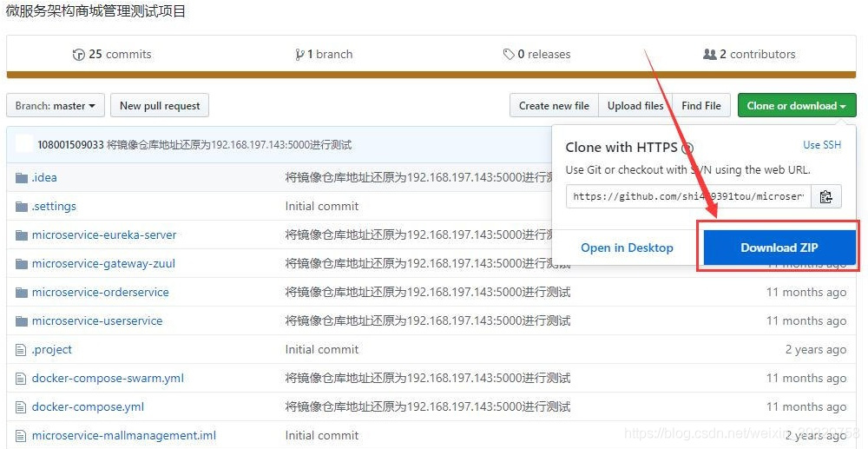This screenshot has height=449, width=868.
Task: View the 1 branch list
Action: tap(324, 54)
